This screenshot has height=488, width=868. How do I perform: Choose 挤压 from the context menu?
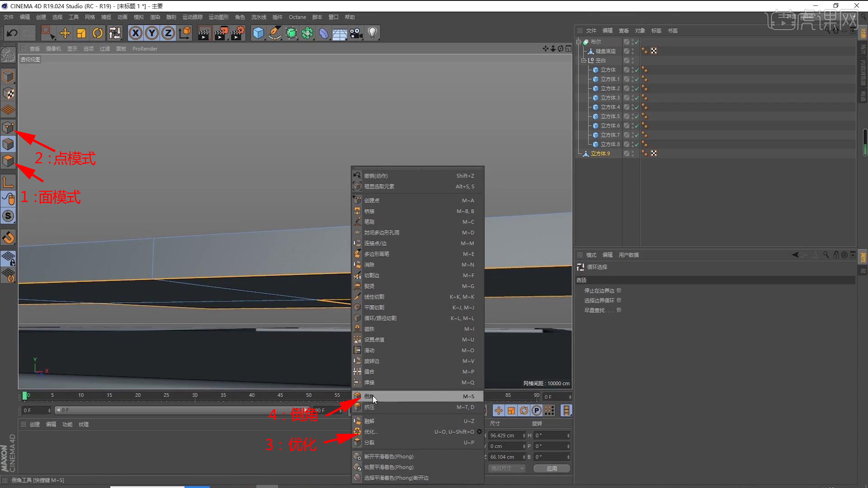click(x=369, y=407)
